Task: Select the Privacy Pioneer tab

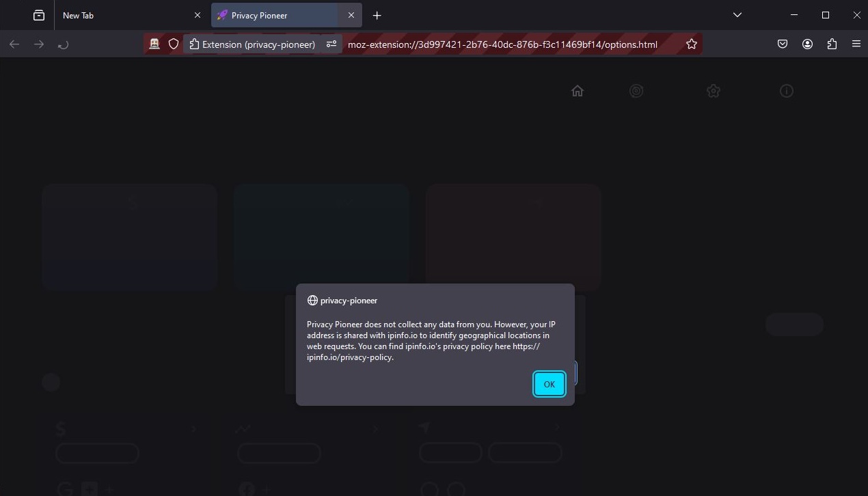Action: 286,15
